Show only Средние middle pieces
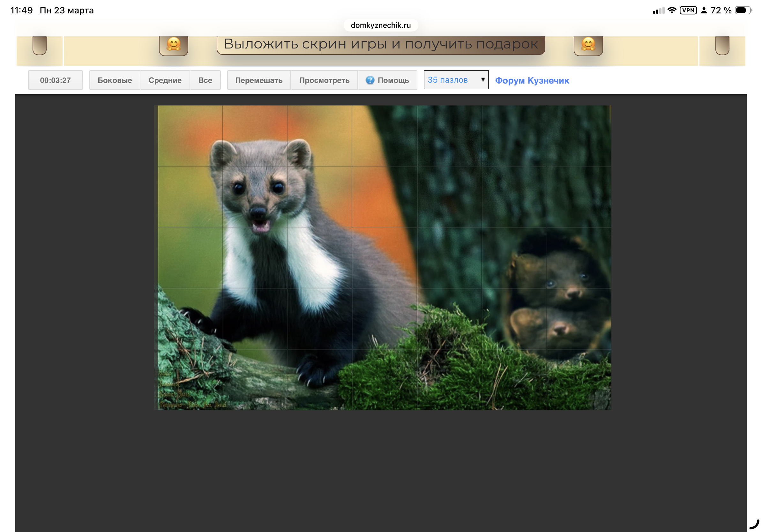The image size is (762, 532). point(165,80)
